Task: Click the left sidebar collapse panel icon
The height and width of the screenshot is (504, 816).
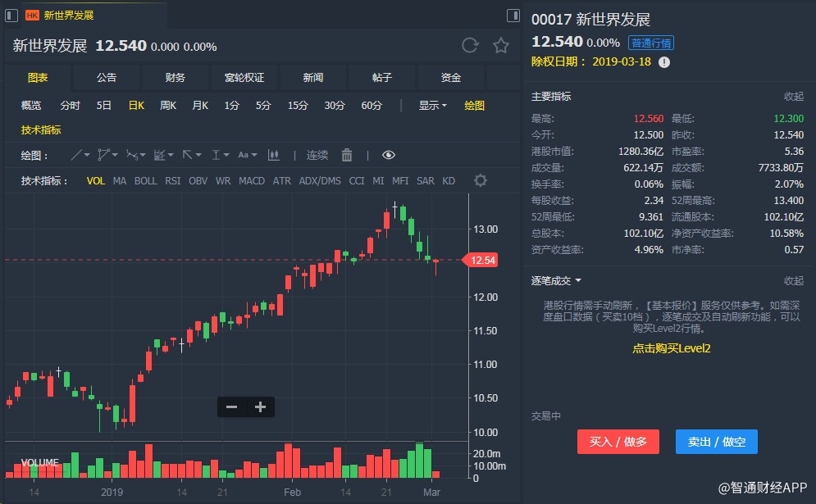Action: tap(11, 16)
